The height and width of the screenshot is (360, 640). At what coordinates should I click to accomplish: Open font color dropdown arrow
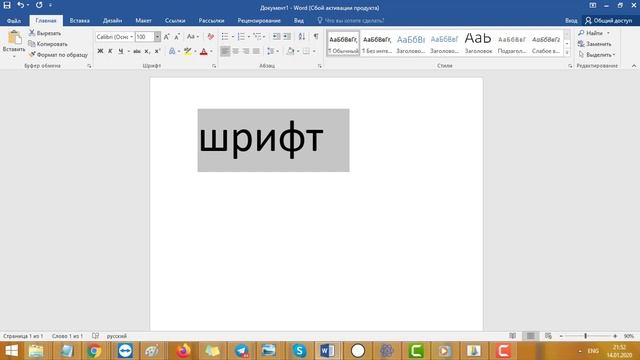pyautogui.click(x=211, y=51)
